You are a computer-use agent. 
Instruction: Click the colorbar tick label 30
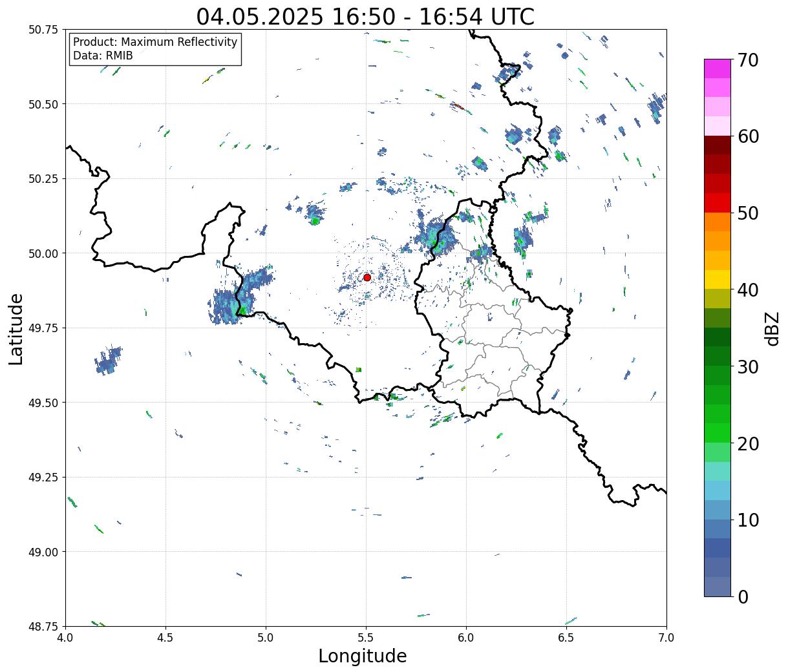[x=747, y=367]
